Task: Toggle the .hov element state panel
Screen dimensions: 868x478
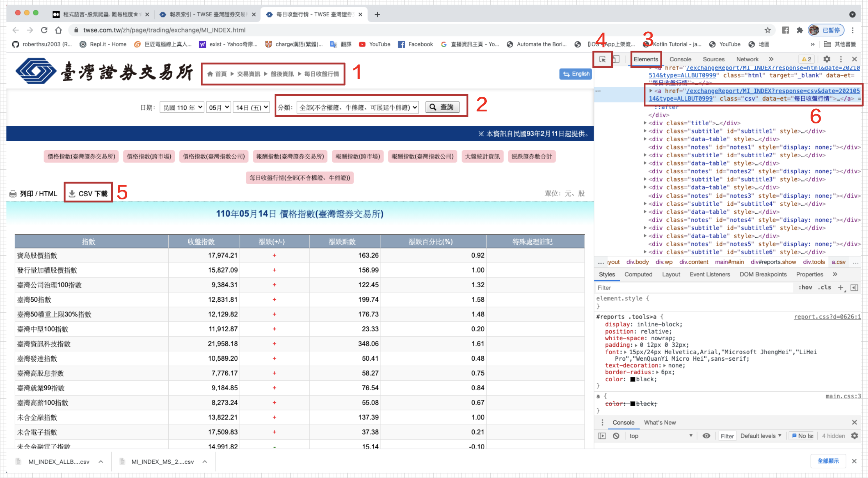Action: point(805,288)
